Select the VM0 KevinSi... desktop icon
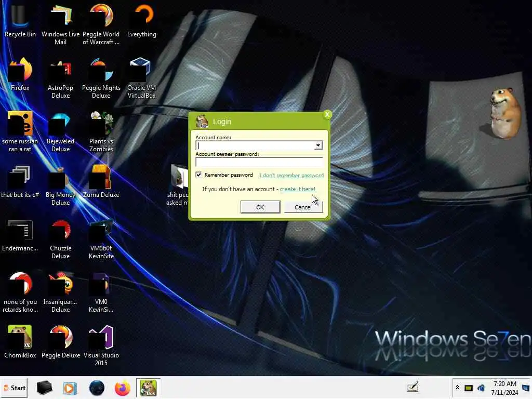This screenshot has height=399, width=532. point(101,292)
